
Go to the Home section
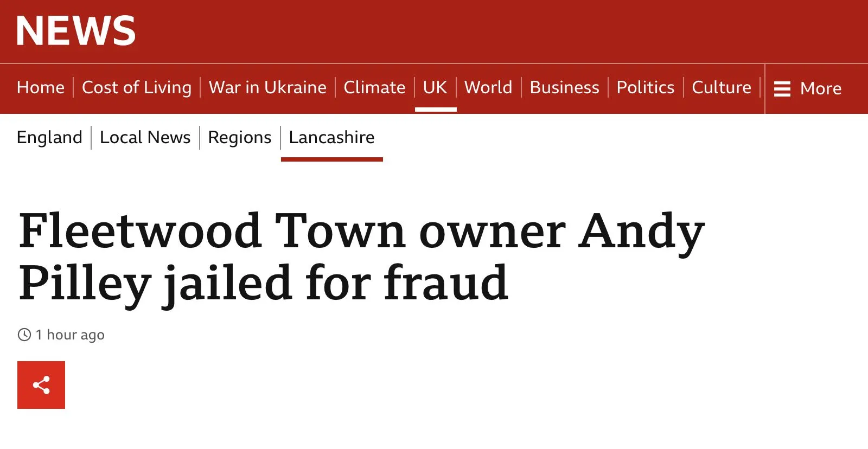pyautogui.click(x=41, y=88)
